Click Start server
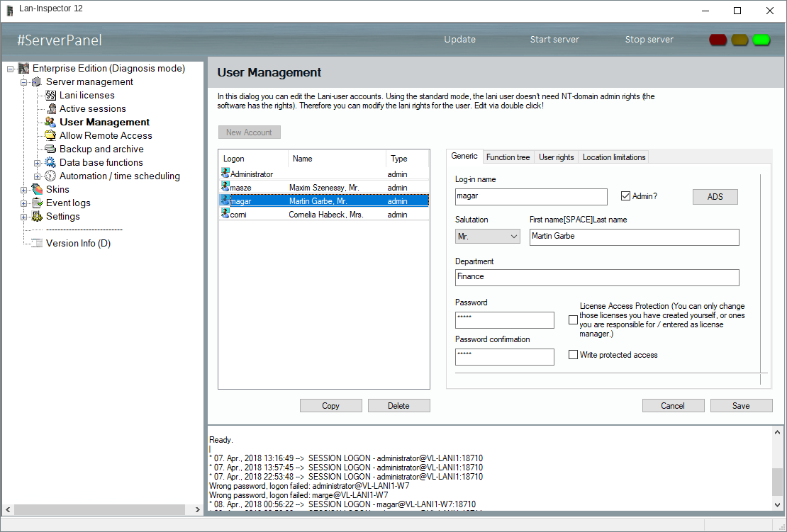 tap(554, 39)
